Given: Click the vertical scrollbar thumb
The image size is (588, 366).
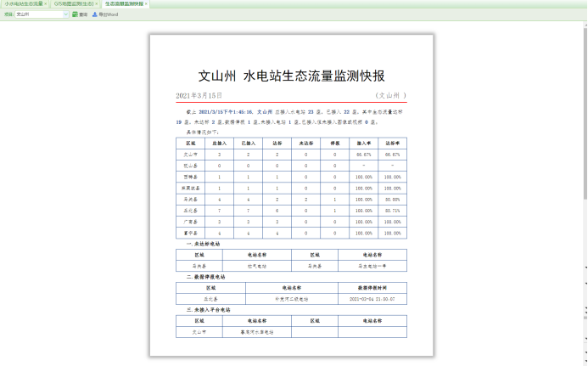Looking at the screenshot, I should pyautogui.click(x=584, y=110).
